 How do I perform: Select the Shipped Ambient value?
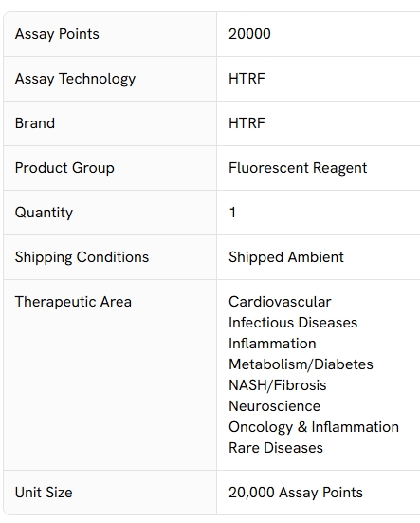(286, 257)
